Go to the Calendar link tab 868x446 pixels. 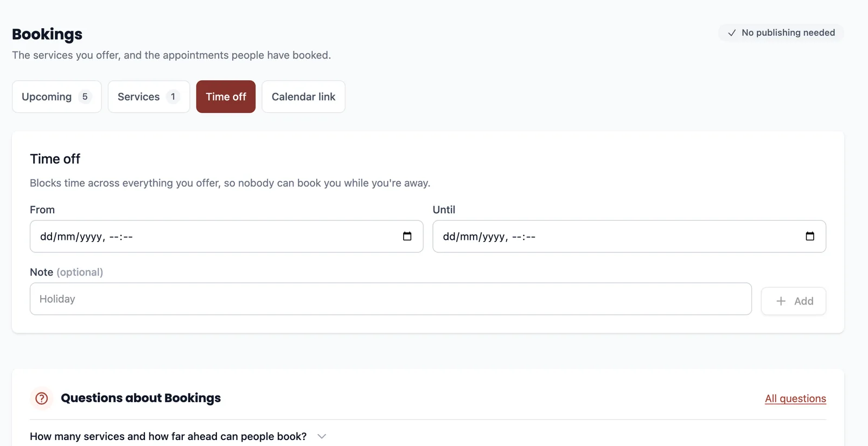[303, 97]
